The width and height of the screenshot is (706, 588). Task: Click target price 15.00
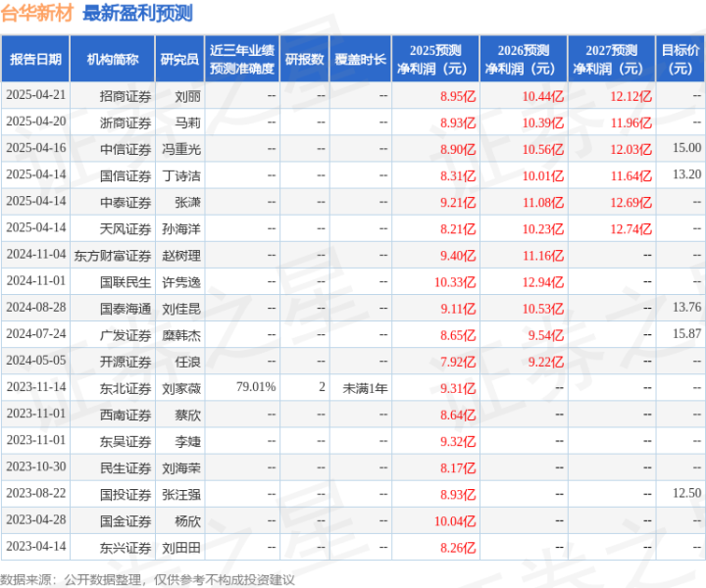tap(686, 148)
